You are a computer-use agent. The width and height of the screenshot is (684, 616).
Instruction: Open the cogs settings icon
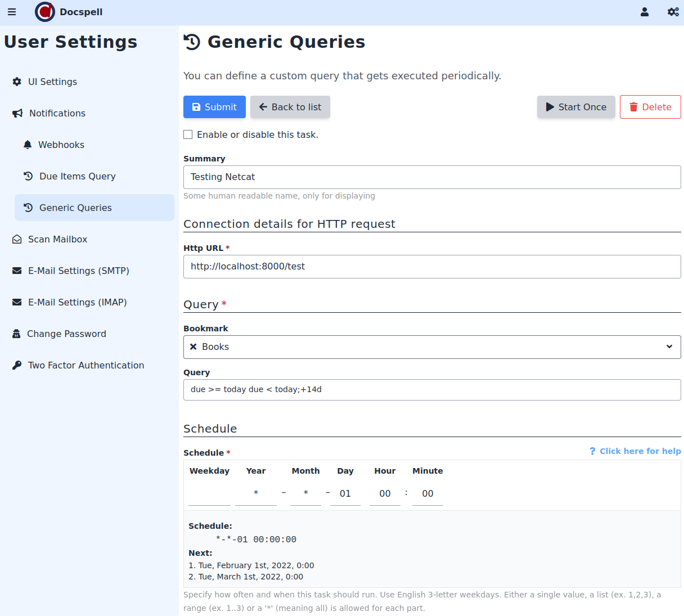(x=673, y=12)
